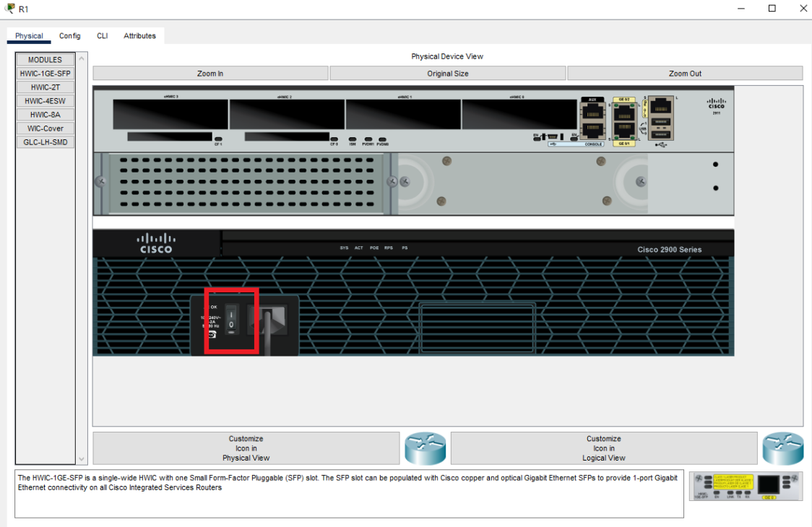Click the AUX port on router
Screen dimensions: 812x527
[x=592, y=112]
